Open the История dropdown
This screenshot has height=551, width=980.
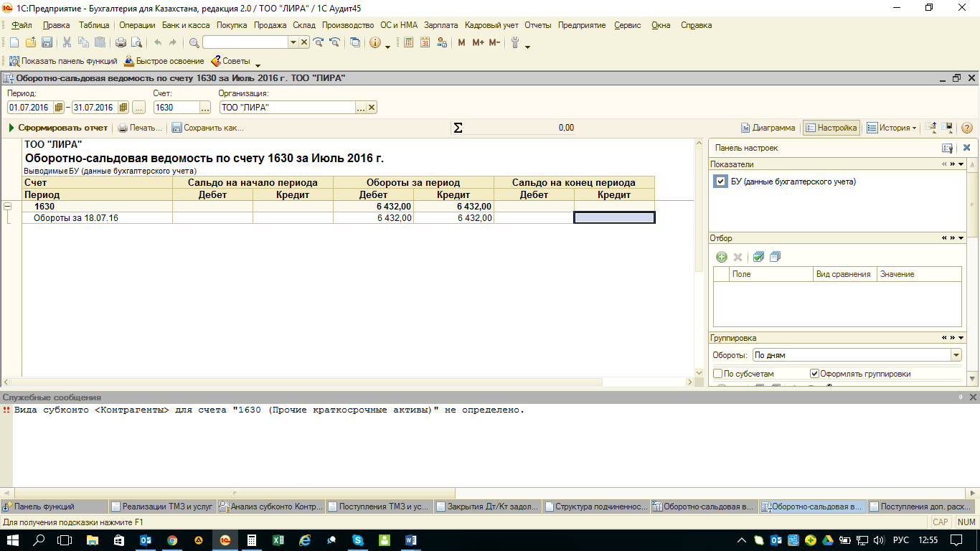coord(892,128)
